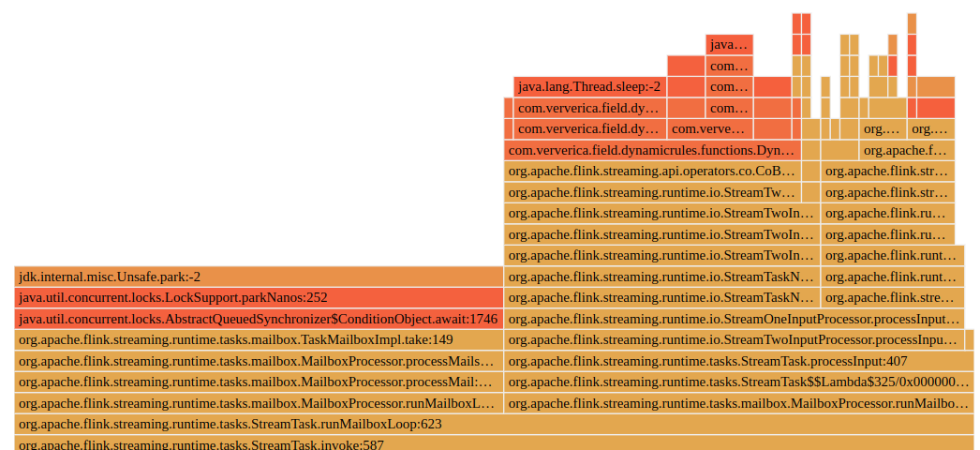Click the truncated org.apache.f frame
Image resolution: width=980 pixels, height=450 pixels.
point(906,150)
